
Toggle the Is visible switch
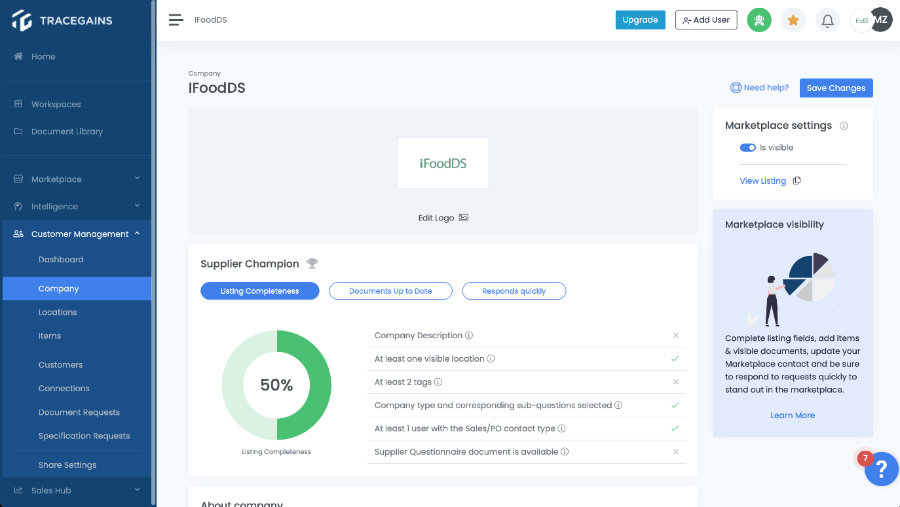click(x=748, y=148)
